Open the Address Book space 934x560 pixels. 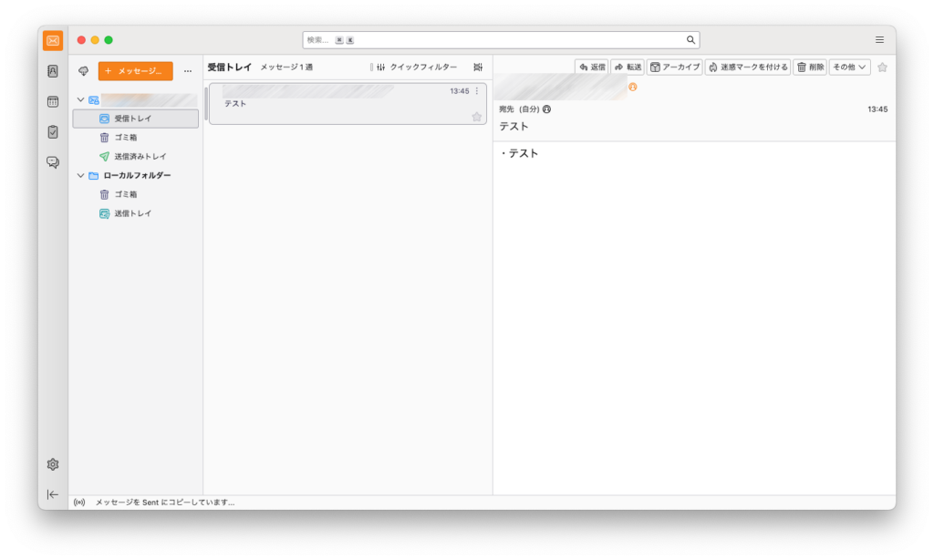(53, 71)
